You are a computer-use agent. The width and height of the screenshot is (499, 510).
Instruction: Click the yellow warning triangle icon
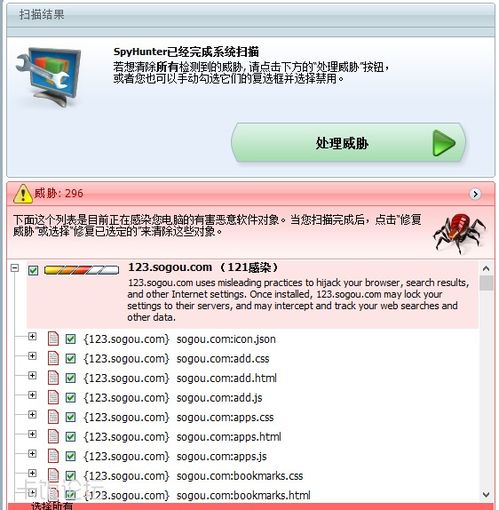[x=22, y=194]
